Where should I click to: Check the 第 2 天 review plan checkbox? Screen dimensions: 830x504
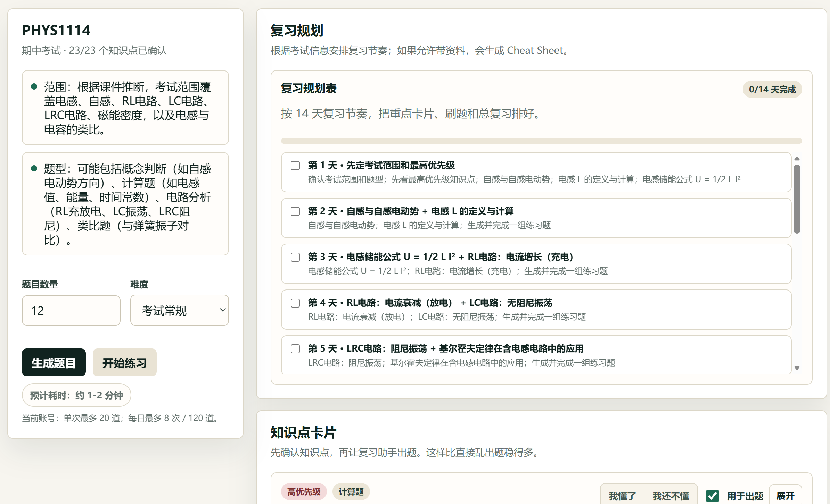click(x=295, y=211)
